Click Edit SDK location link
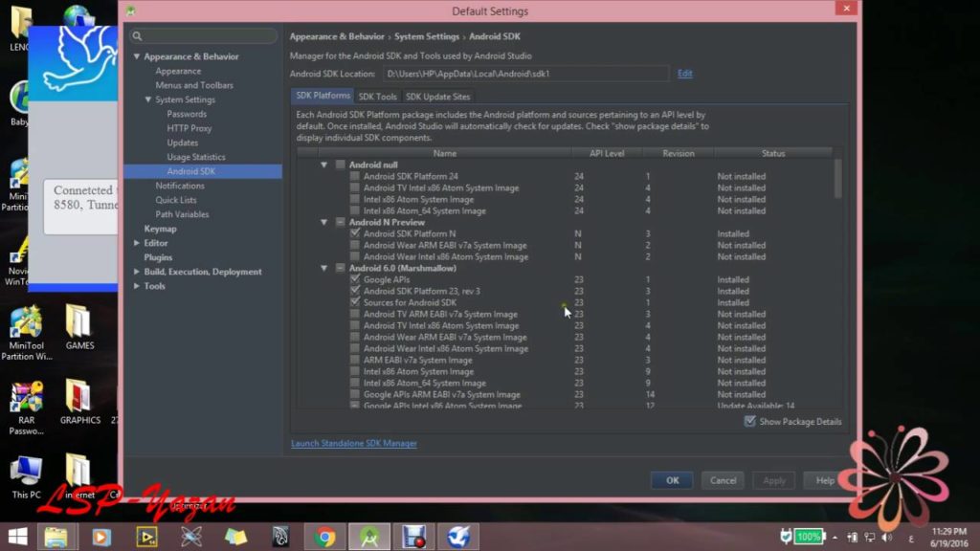The width and height of the screenshot is (980, 551). point(685,73)
